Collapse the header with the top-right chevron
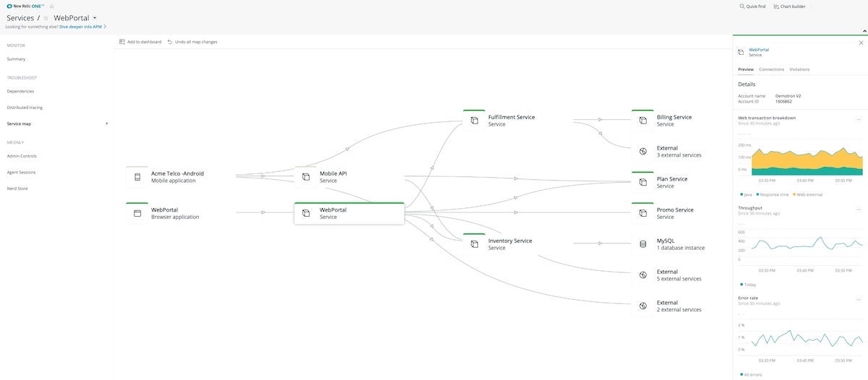 click(864, 30)
